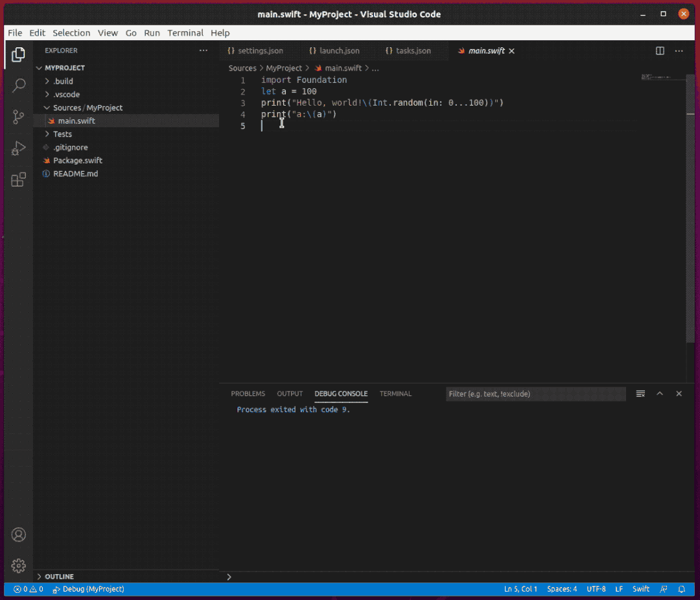Open the Manage gear icon
Image resolution: width=700 pixels, height=600 pixels.
(18, 566)
